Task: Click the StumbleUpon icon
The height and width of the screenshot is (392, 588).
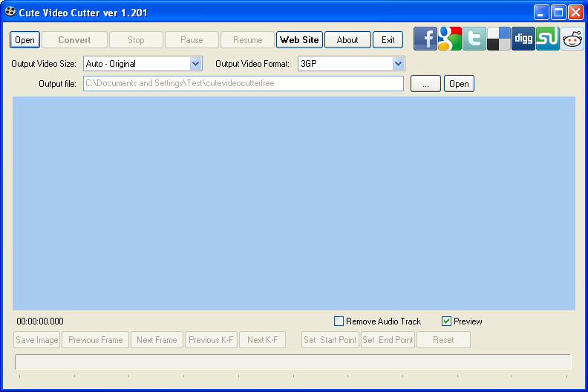Action: pos(547,39)
